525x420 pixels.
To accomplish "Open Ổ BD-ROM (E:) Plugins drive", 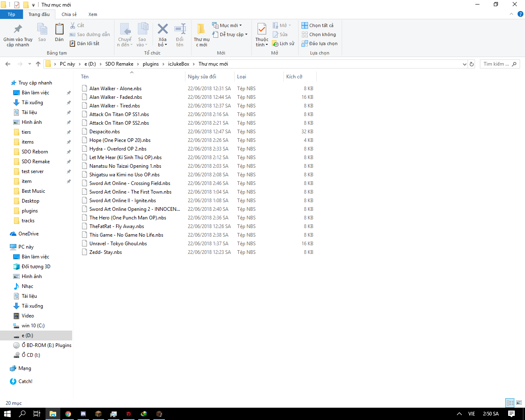I will [x=46, y=345].
